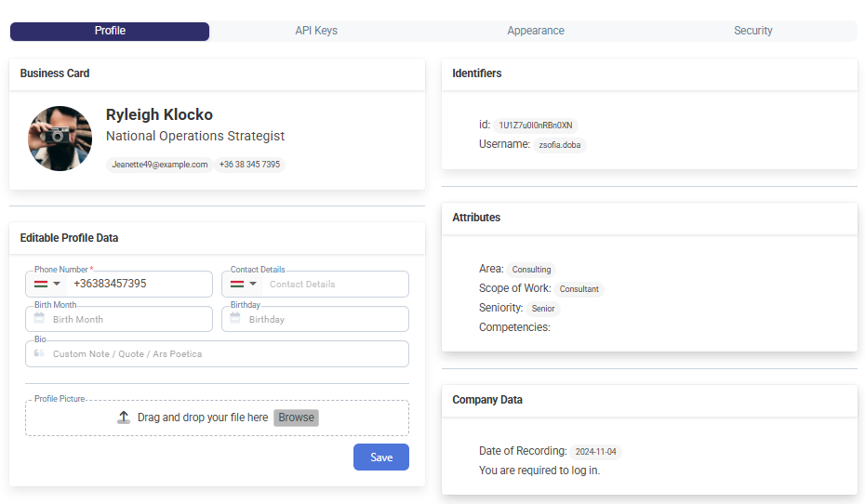The height and width of the screenshot is (504, 865).
Task: Click the upload icon in Profile Picture area
Action: point(124,418)
